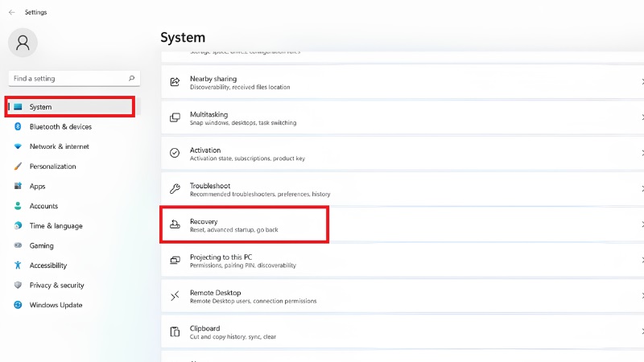Click the Personalization brush icon

point(18,167)
